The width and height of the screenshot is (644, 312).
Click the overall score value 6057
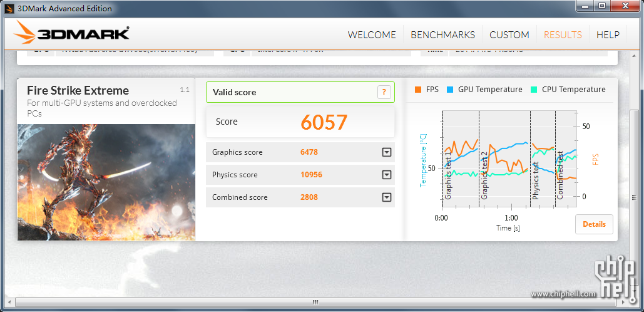coord(324,122)
